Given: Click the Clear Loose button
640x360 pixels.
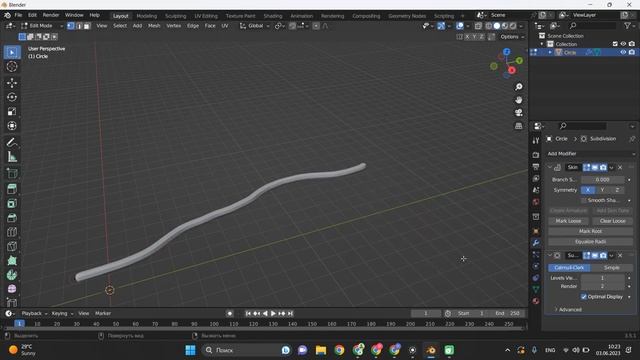Looking at the screenshot, I should [612, 221].
